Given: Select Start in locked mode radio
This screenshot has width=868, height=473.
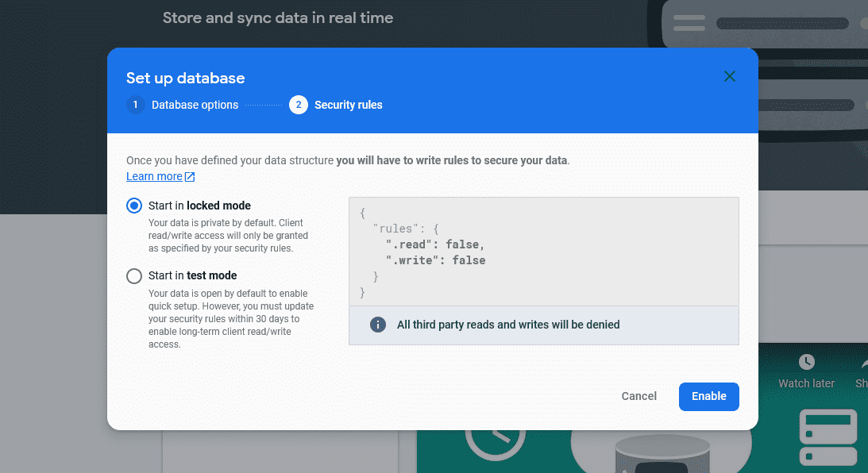Looking at the screenshot, I should pos(134,206).
